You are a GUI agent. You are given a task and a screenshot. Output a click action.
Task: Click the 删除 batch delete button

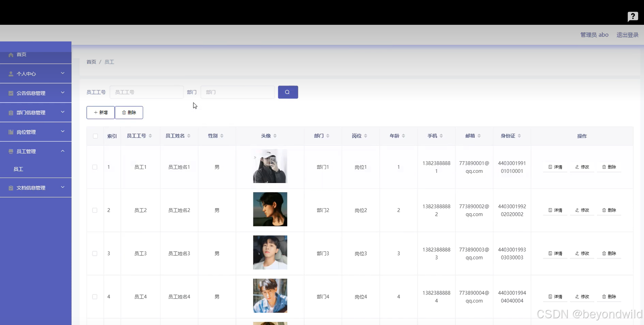129,112
